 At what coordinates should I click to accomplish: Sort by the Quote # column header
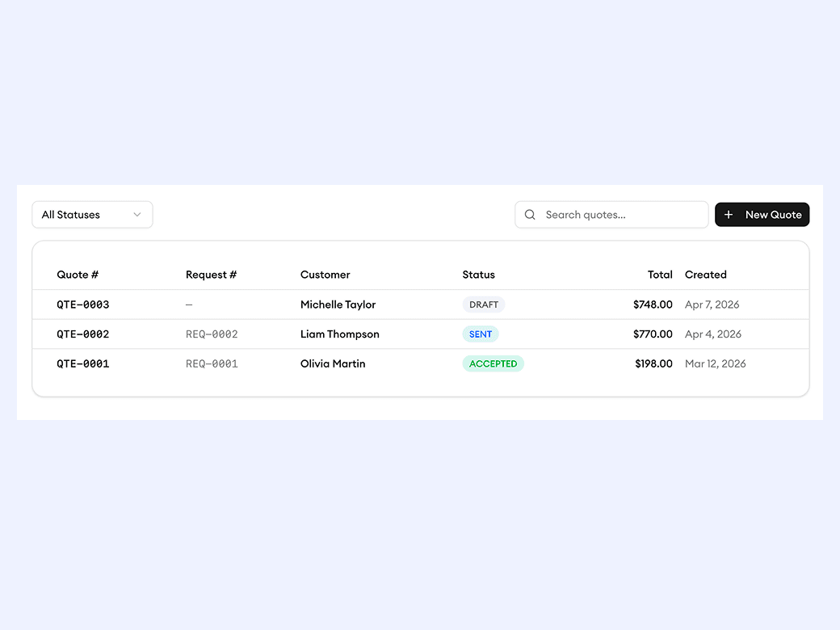pos(78,275)
